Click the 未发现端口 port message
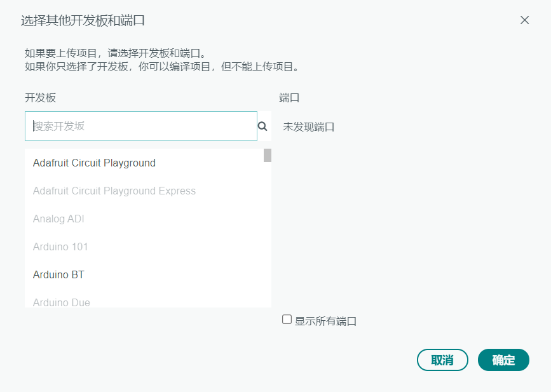The height and width of the screenshot is (392, 551). click(x=308, y=127)
